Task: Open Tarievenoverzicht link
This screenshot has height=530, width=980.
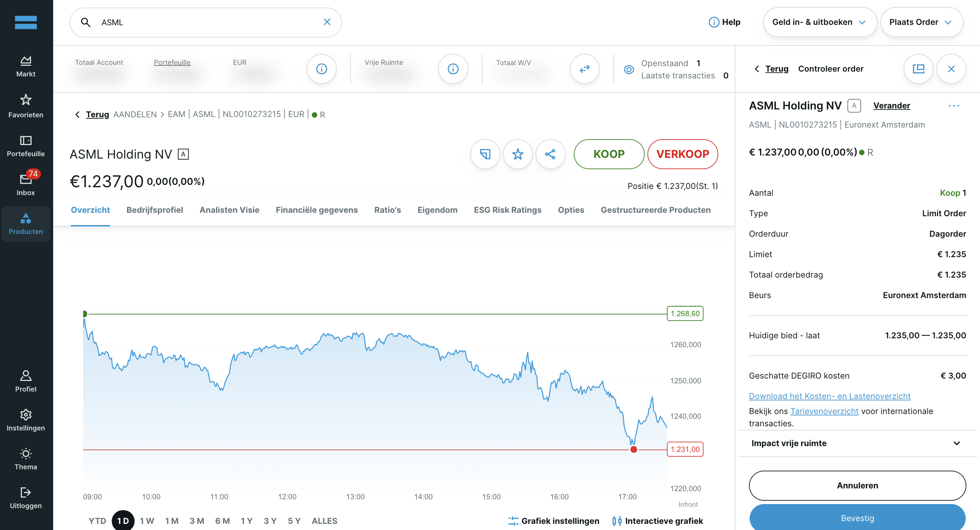Action: pos(824,411)
